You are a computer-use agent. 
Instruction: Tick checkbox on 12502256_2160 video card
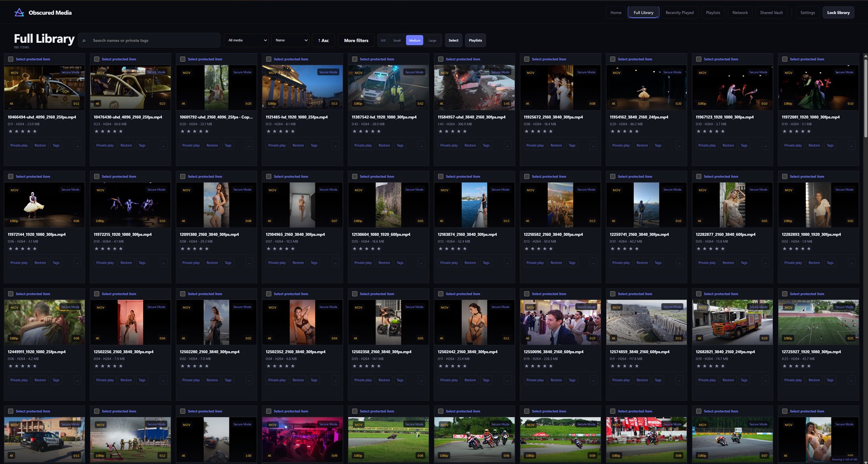(96, 294)
